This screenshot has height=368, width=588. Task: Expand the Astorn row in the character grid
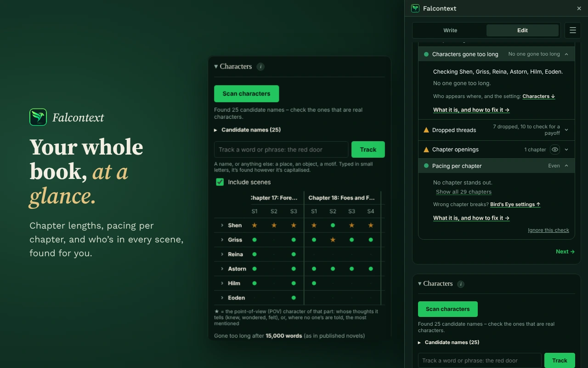[222, 269]
